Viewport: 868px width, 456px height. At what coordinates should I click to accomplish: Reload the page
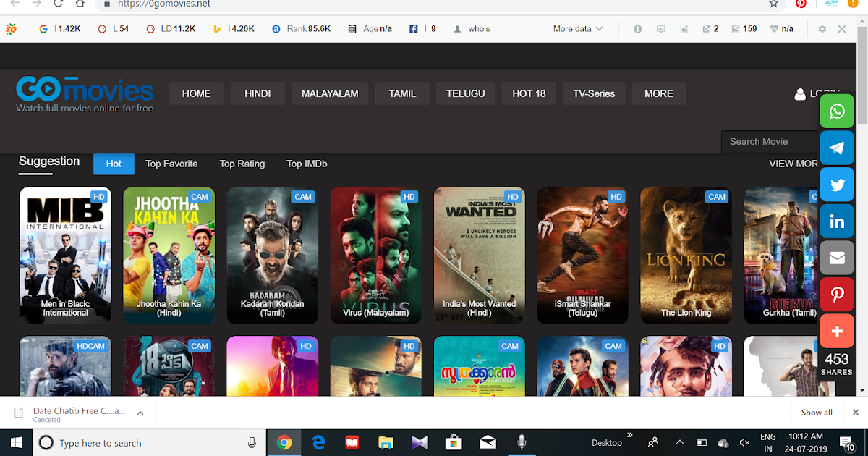[x=57, y=4]
